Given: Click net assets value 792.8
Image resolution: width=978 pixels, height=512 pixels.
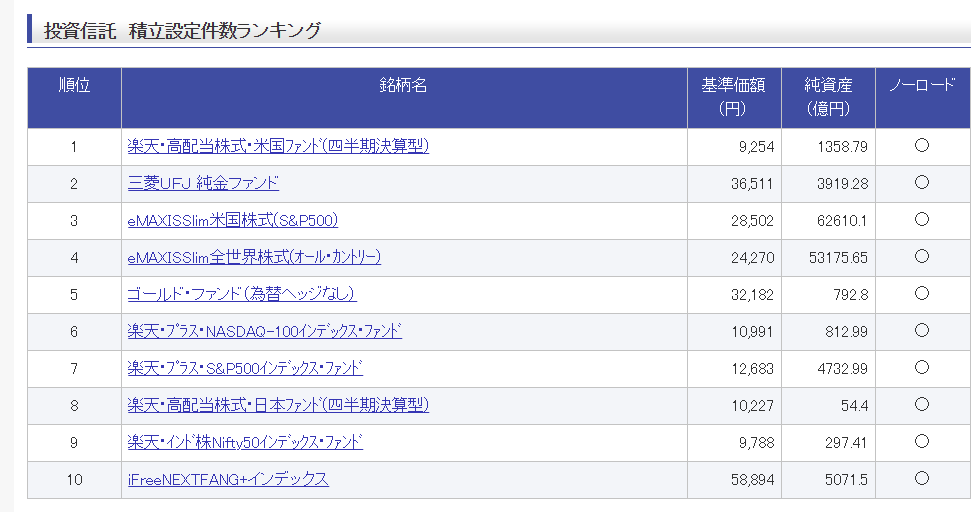Looking at the screenshot, I should [851, 294].
